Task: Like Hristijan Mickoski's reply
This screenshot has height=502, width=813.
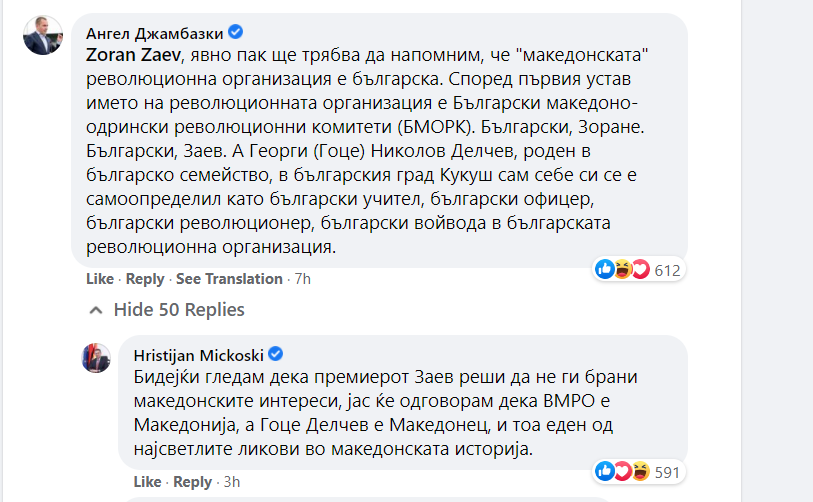Action: point(147,482)
